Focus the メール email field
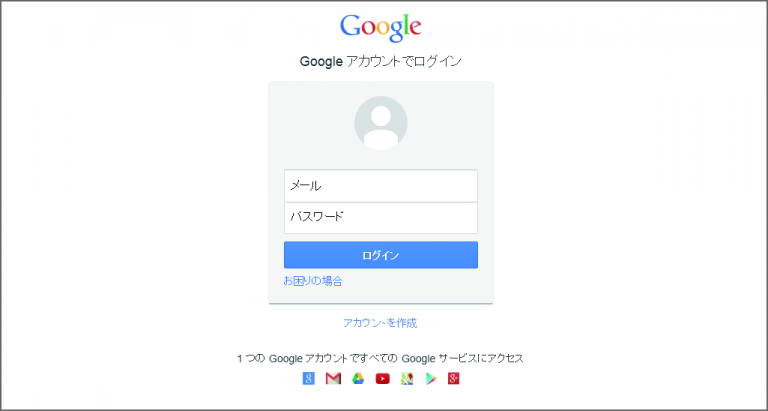The image size is (768, 411). coord(381,186)
